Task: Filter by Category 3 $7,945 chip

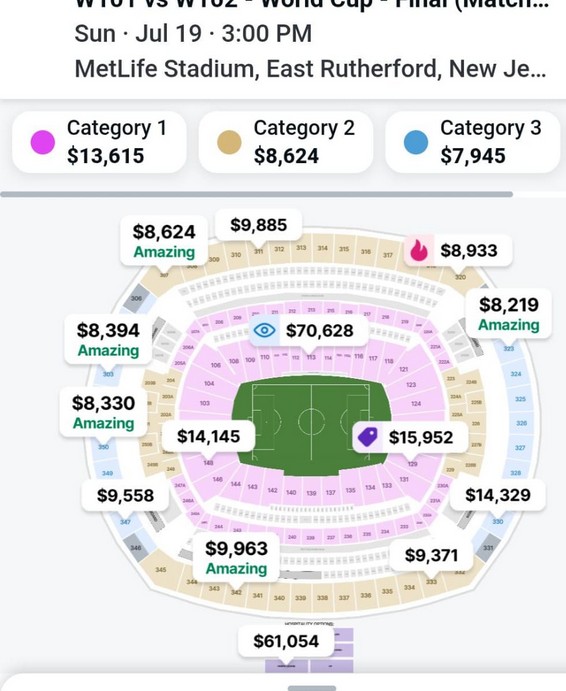Action: tap(473, 142)
